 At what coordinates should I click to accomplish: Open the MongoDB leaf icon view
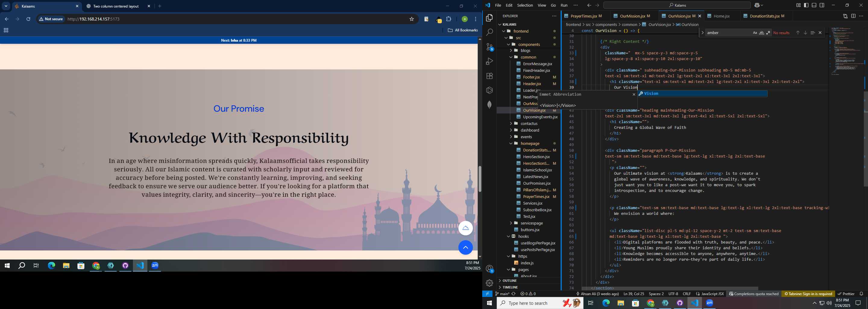pyautogui.click(x=489, y=105)
